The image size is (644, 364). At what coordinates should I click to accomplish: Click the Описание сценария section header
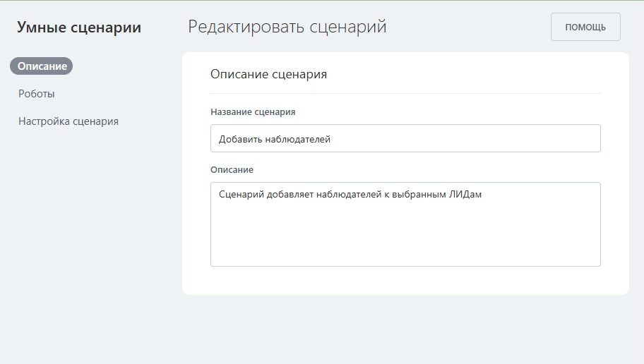[268, 74]
